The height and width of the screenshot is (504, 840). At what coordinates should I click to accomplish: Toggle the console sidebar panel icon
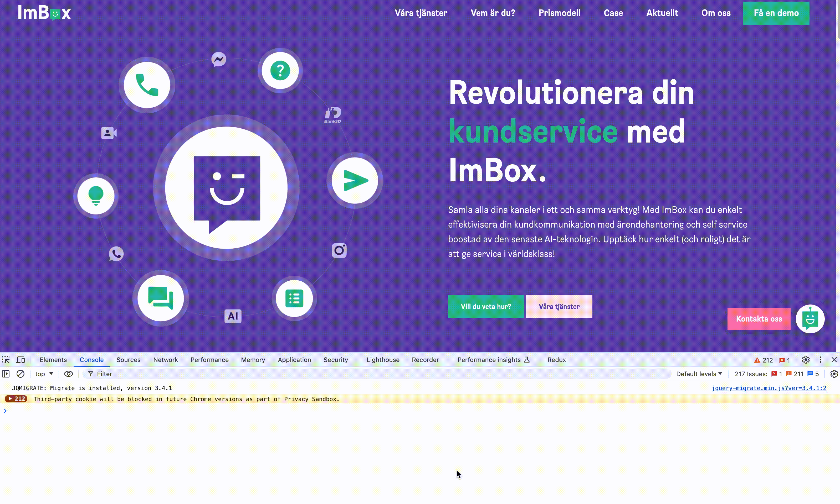[x=6, y=374]
